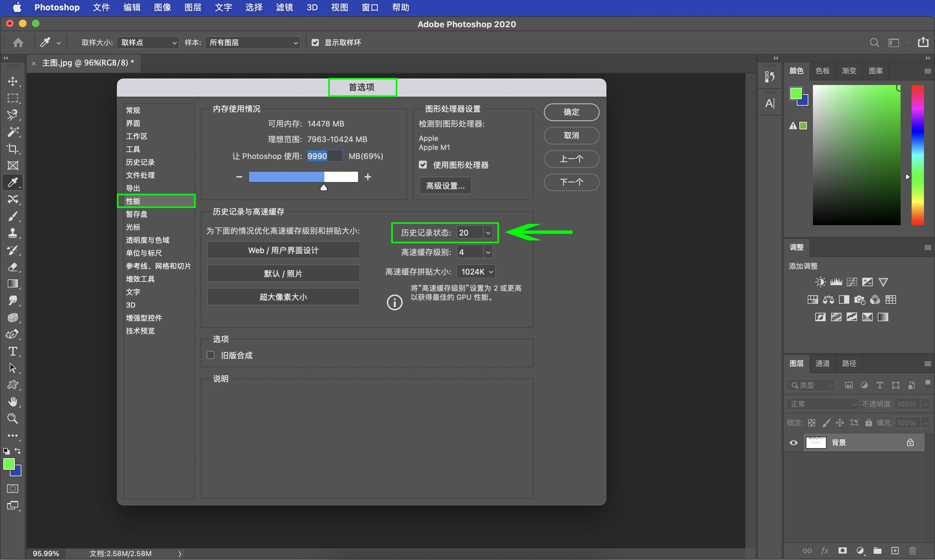Select the Frame tool
Image resolution: width=935 pixels, height=560 pixels.
coord(13,165)
